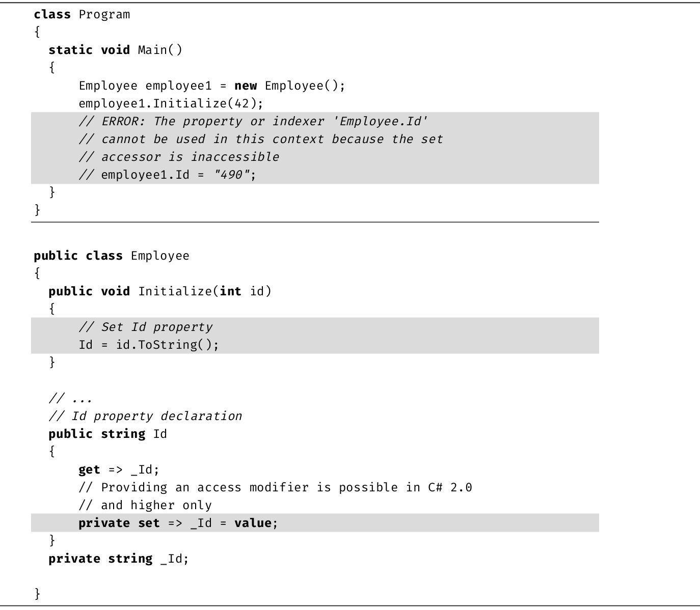Click the 'public string Id' property line
The image size is (700, 610).
click(107, 434)
